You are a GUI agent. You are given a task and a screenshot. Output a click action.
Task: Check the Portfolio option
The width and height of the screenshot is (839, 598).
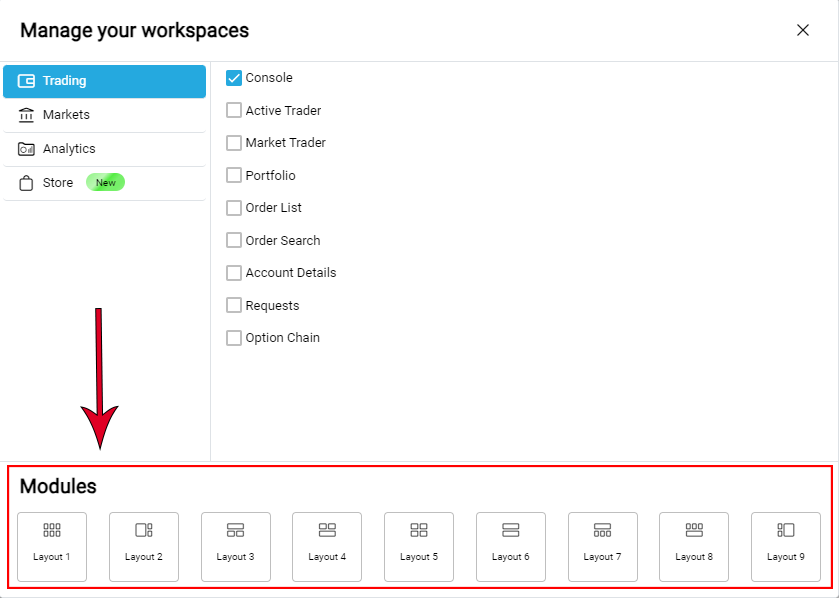point(233,175)
